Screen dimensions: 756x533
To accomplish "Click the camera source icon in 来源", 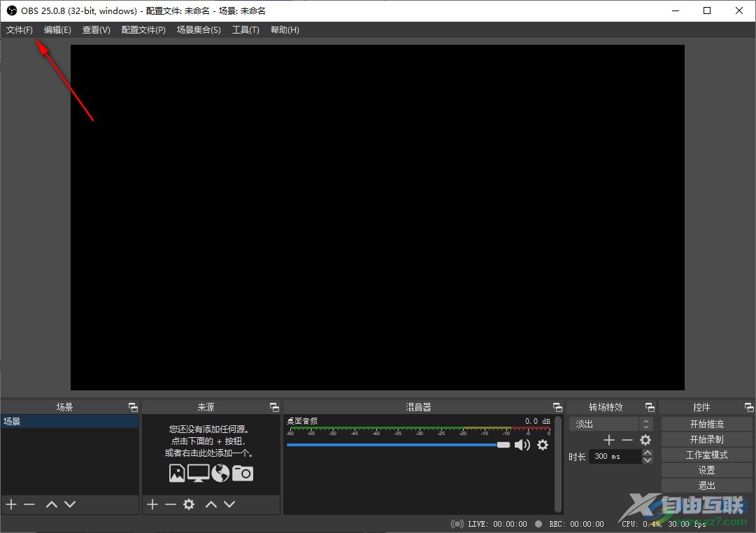I will click(x=243, y=473).
